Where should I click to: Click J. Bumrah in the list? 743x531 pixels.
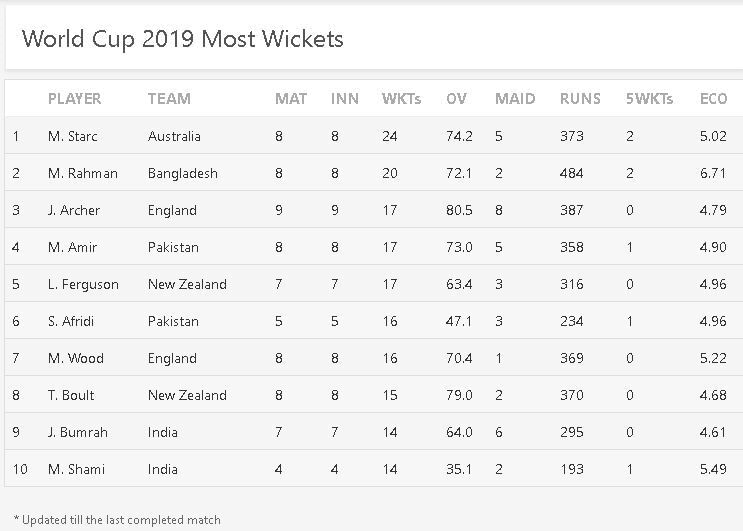point(77,432)
